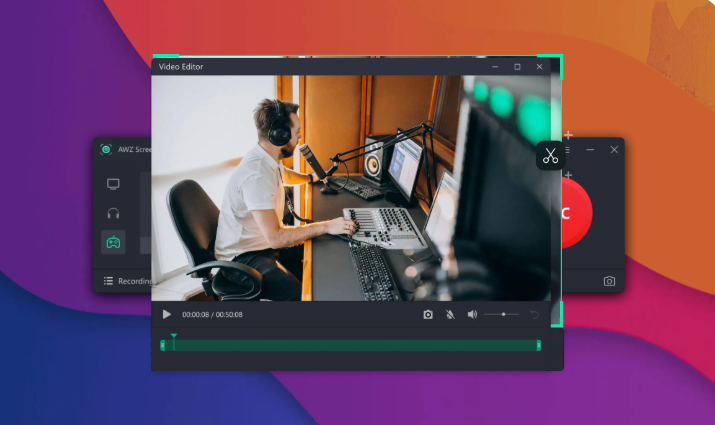Select the left trim handle of timeline
The height and width of the screenshot is (425, 715).
click(163, 346)
